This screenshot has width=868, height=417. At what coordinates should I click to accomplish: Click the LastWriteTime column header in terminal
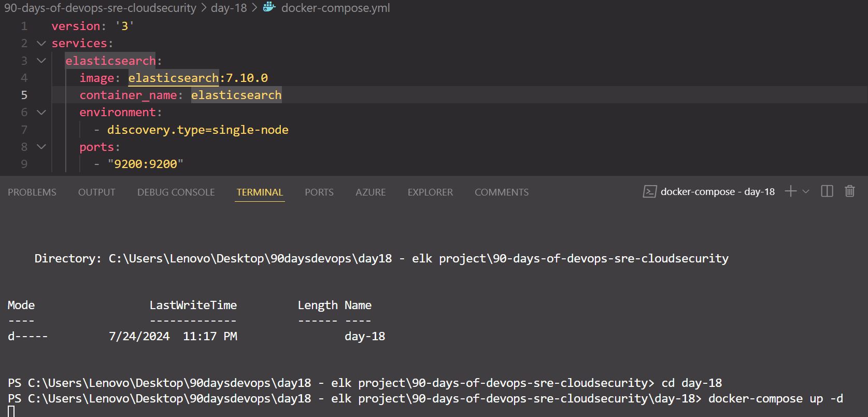click(x=193, y=305)
